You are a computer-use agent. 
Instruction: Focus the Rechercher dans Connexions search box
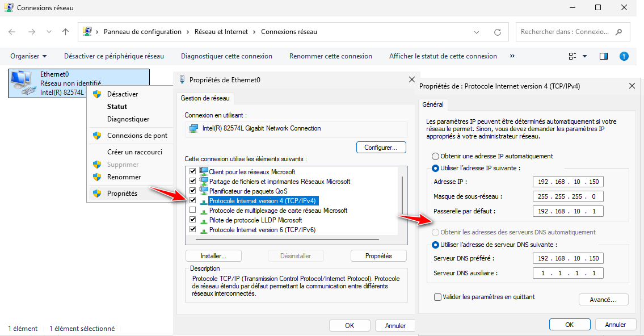pyautogui.click(x=573, y=32)
